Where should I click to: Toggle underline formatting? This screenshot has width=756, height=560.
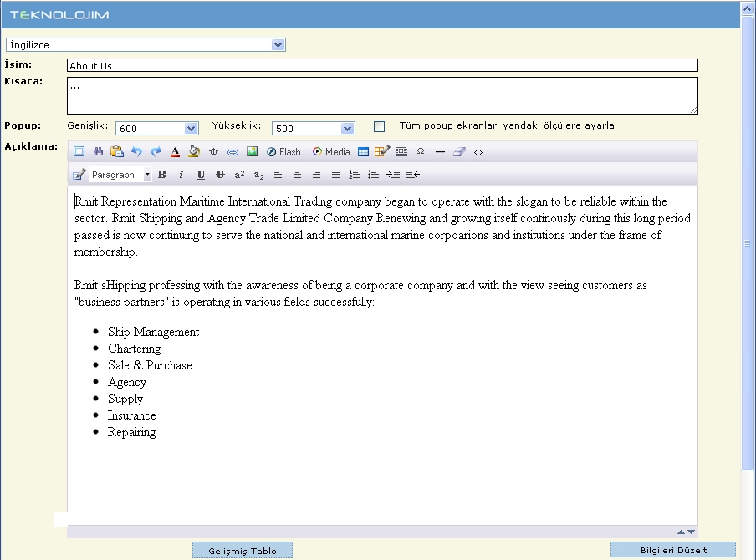(x=201, y=175)
